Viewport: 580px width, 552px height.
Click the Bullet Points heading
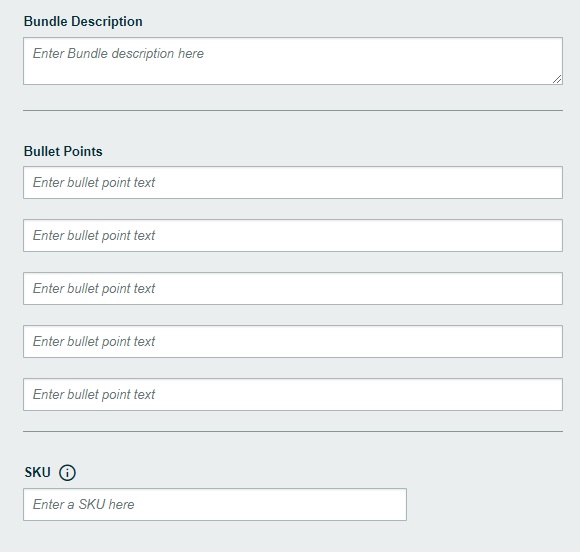pos(63,151)
